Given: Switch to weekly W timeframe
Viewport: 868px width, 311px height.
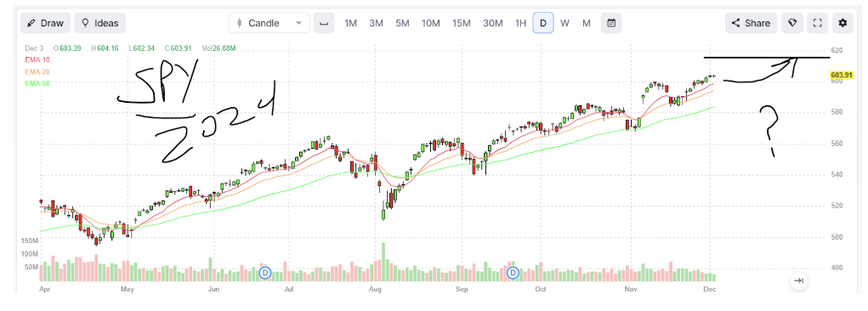Looking at the screenshot, I should 564,23.
